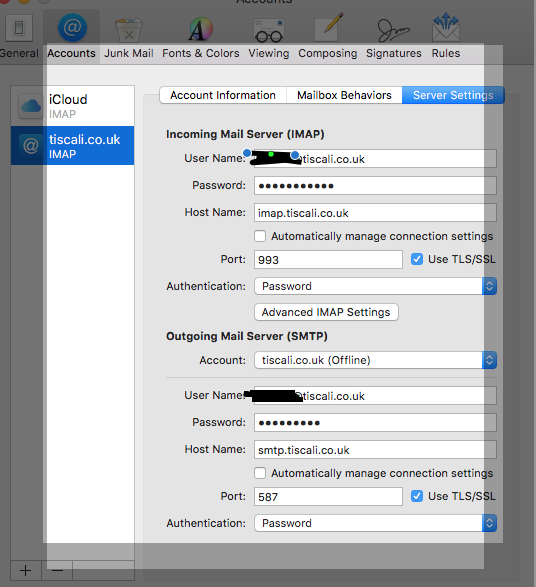Click imap.tiscali.co.uk Host Name field

pyautogui.click(x=375, y=213)
